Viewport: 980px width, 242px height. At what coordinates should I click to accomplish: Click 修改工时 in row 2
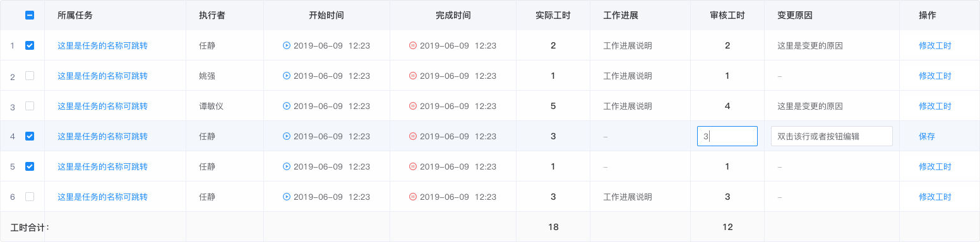click(935, 76)
